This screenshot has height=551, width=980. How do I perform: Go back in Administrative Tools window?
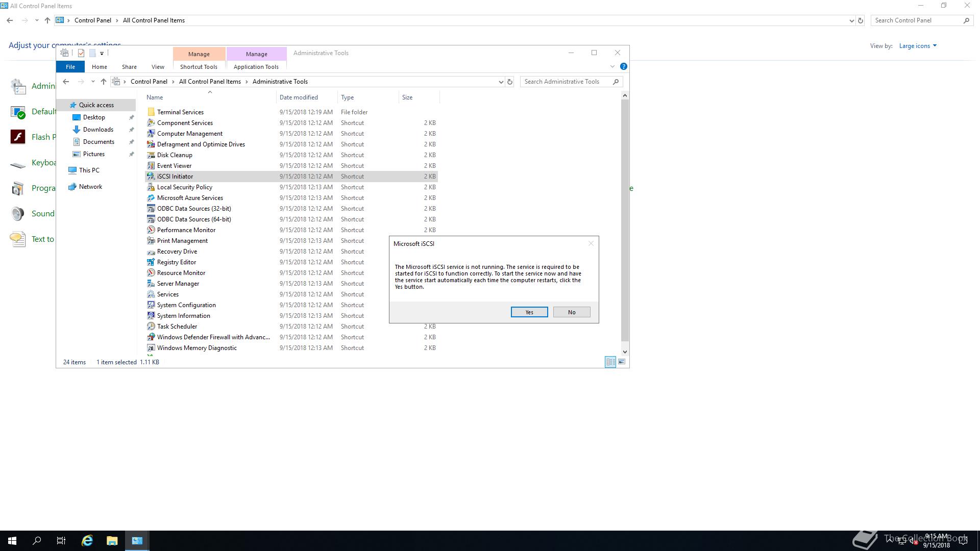[66, 82]
